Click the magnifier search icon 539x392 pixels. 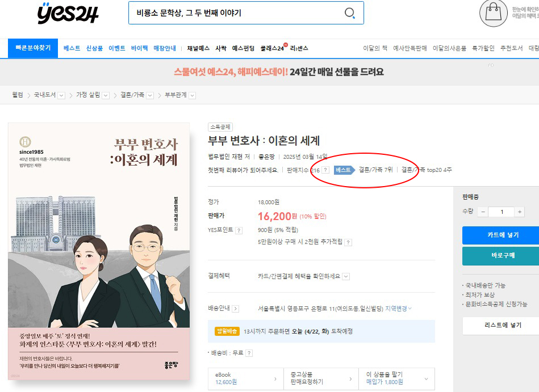tap(350, 13)
